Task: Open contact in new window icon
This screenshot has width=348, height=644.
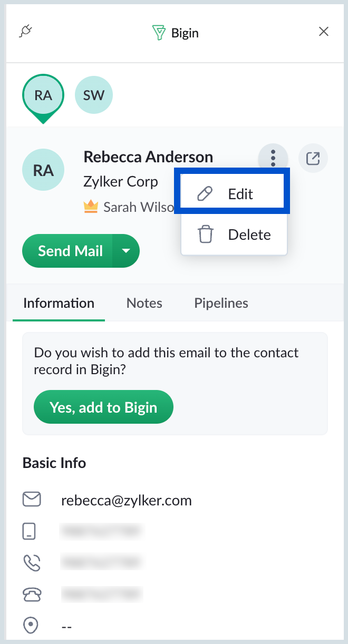Action: (x=313, y=158)
